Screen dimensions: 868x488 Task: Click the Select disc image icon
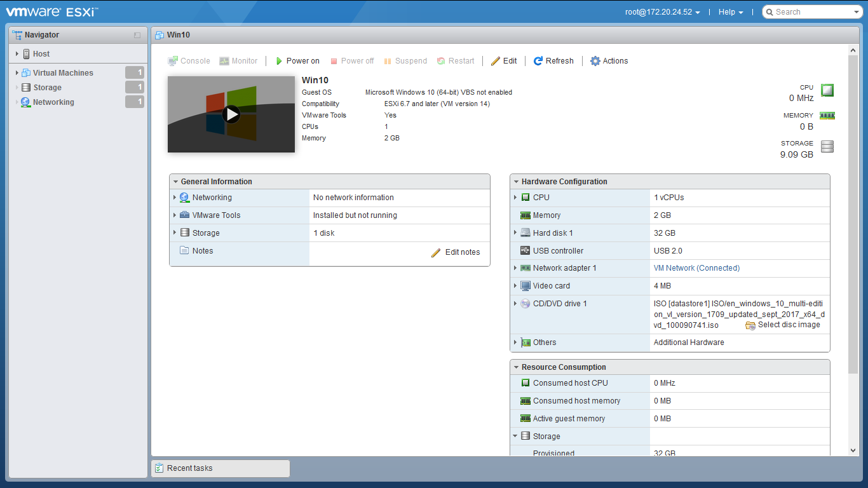point(750,325)
